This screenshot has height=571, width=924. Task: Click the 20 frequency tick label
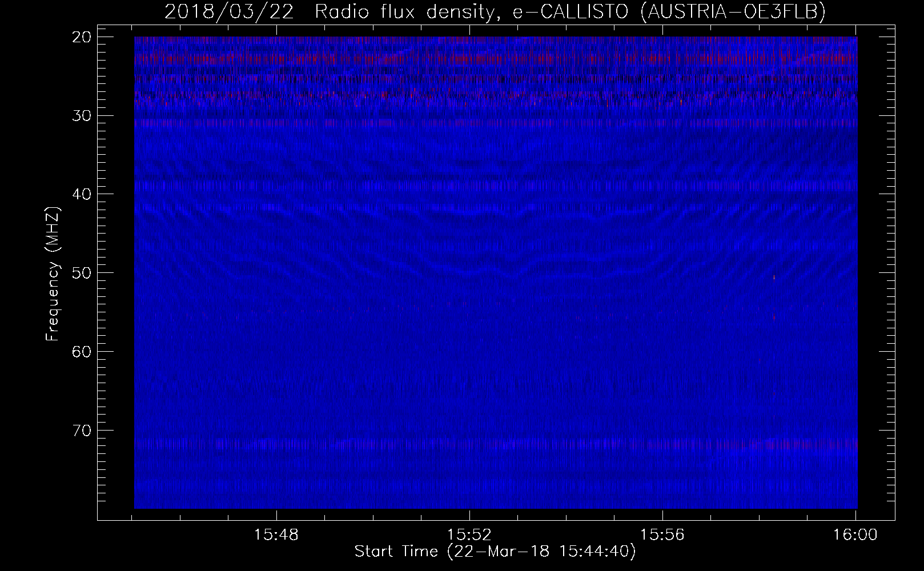click(82, 37)
